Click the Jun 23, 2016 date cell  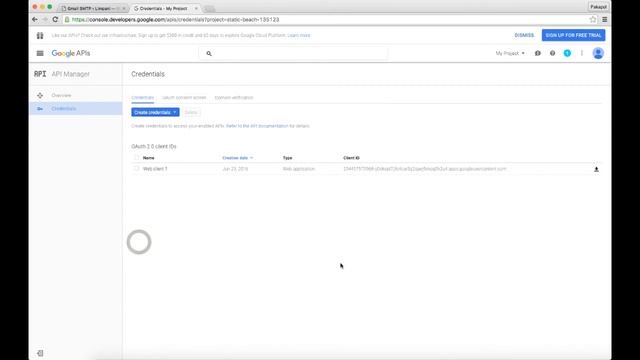click(x=235, y=169)
